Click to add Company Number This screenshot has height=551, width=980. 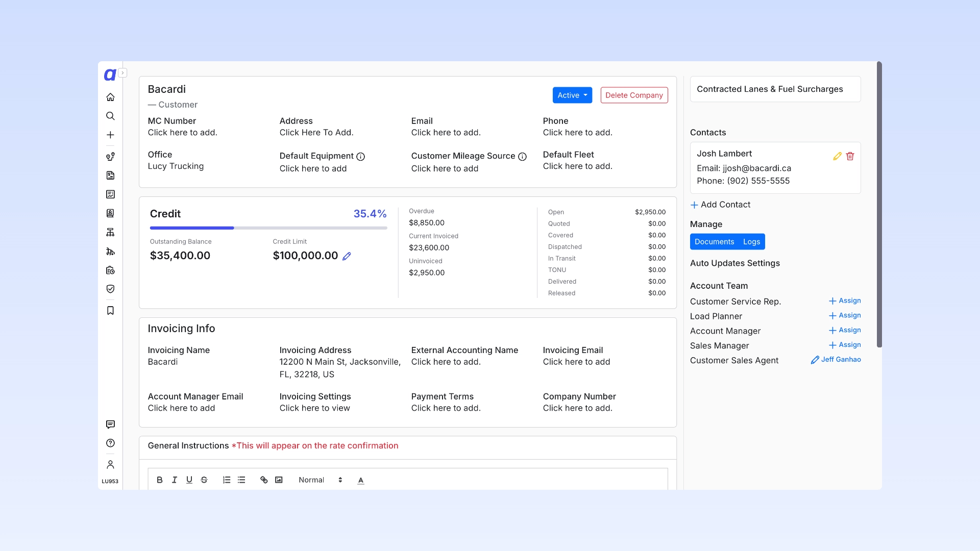click(x=577, y=408)
